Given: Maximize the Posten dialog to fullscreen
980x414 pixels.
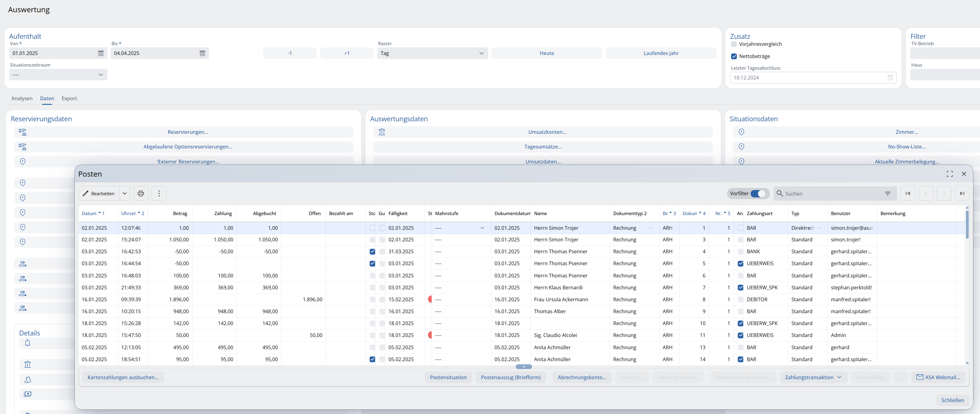Looking at the screenshot, I should [949, 174].
